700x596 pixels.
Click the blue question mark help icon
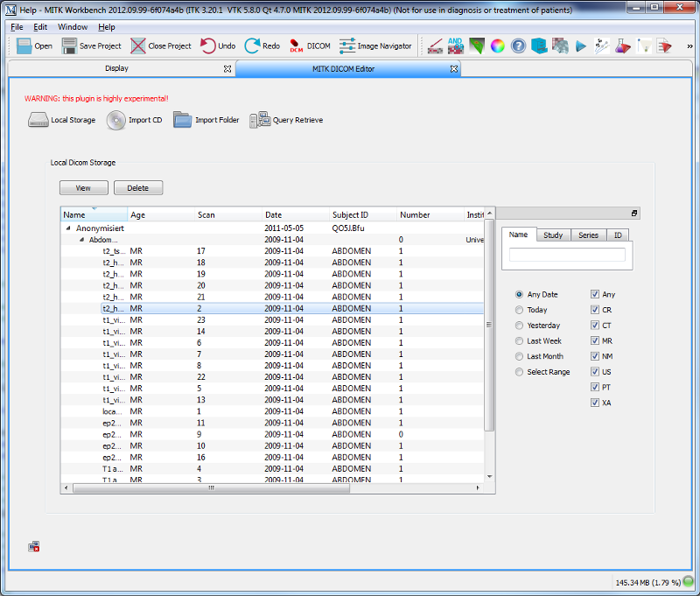(518, 46)
